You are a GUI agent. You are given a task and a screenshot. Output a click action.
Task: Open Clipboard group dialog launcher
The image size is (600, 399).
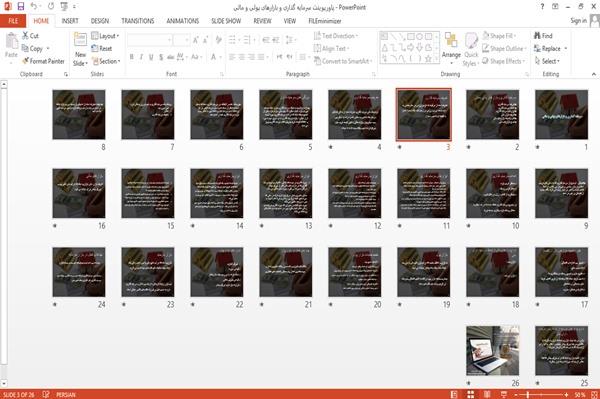point(66,74)
